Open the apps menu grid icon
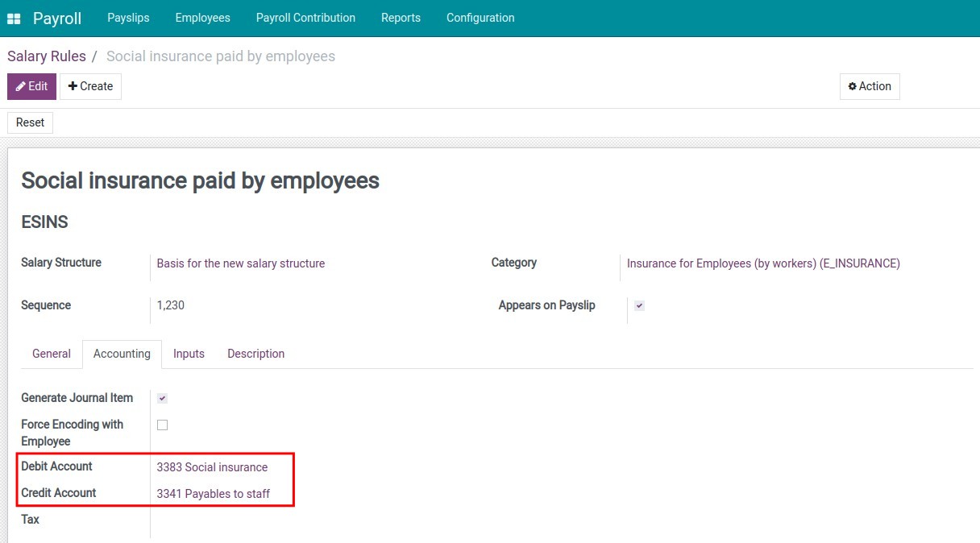Screen dimensions: 980x543 [x=13, y=17]
